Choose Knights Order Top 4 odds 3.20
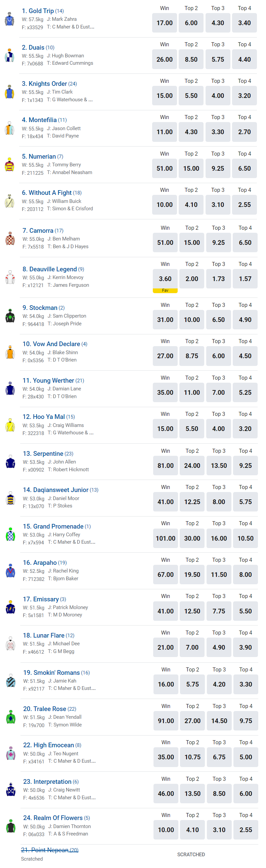 245,96
